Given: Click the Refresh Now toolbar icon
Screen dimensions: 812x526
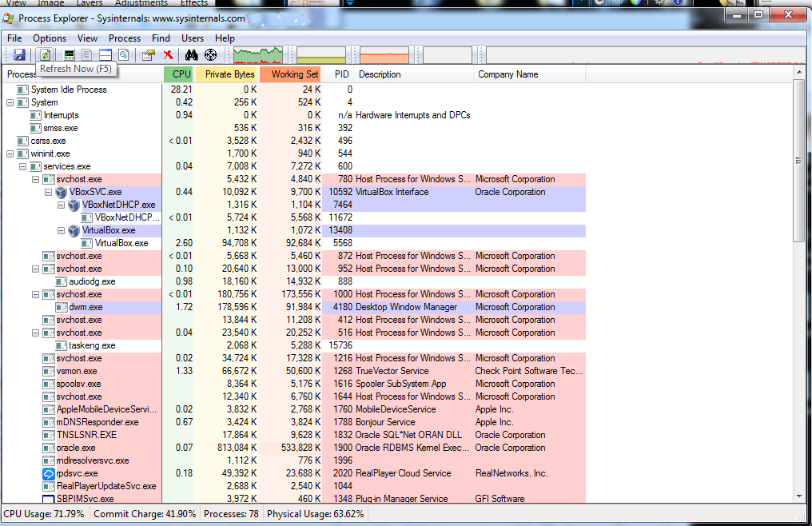Looking at the screenshot, I should [45, 55].
